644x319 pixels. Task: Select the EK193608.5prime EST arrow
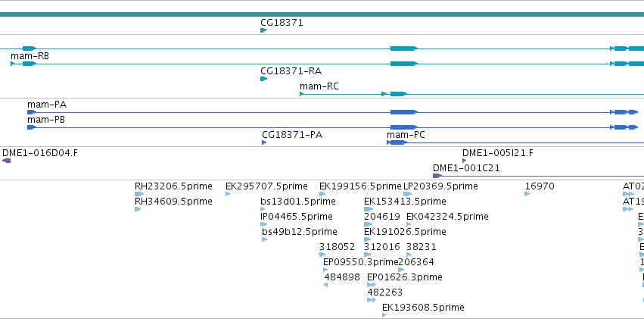point(384,315)
